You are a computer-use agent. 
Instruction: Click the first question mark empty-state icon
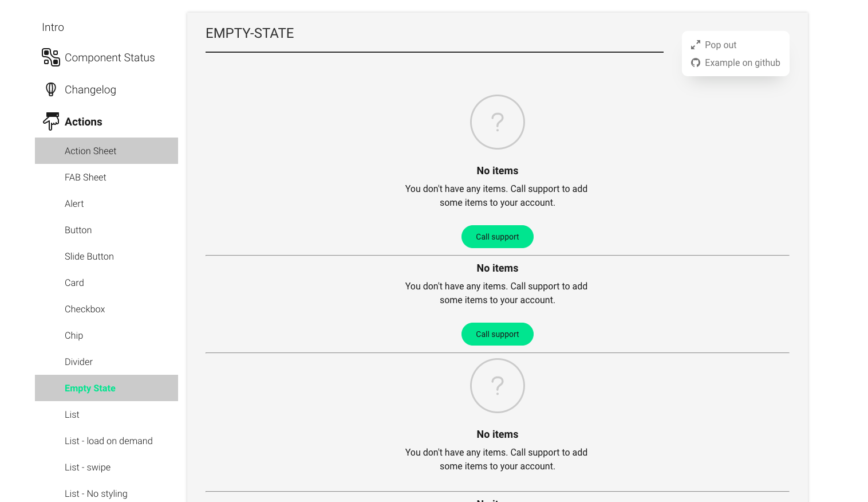coord(497,122)
